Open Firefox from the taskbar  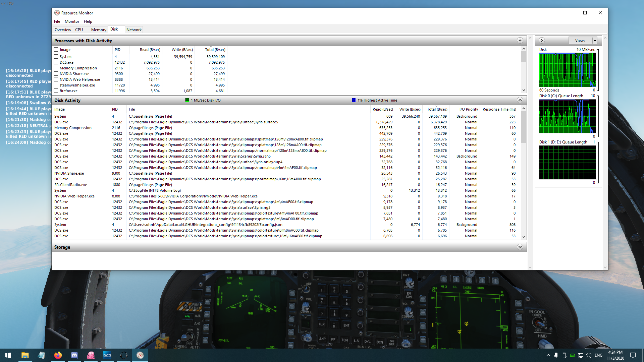pyautogui.click(x=58, y=355)
